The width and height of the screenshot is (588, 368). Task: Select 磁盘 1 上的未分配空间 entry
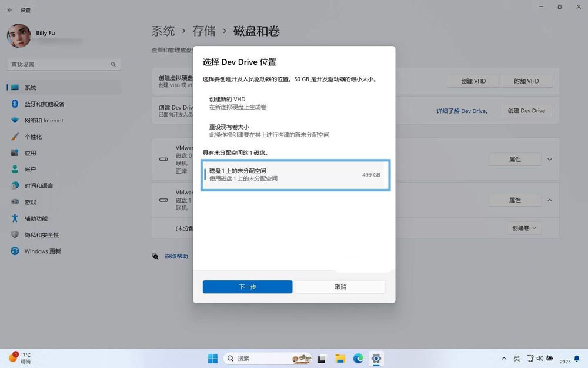pos(295,174)
